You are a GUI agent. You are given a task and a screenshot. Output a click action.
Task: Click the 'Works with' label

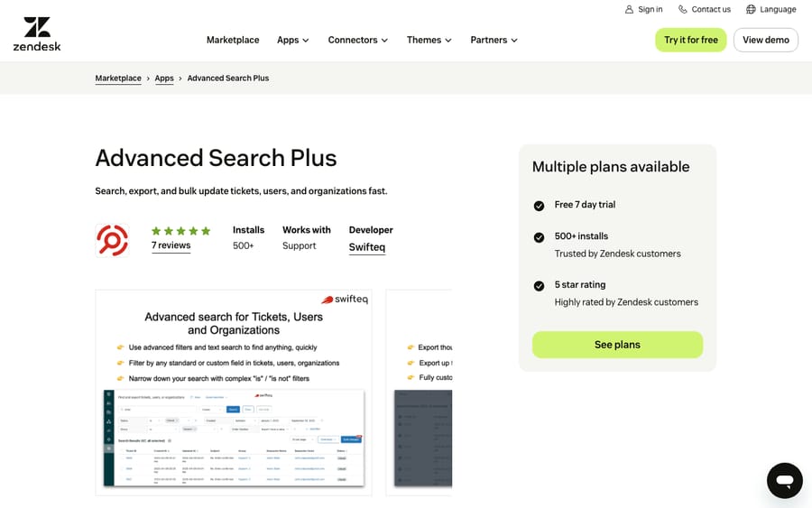[x=307, y=230]
